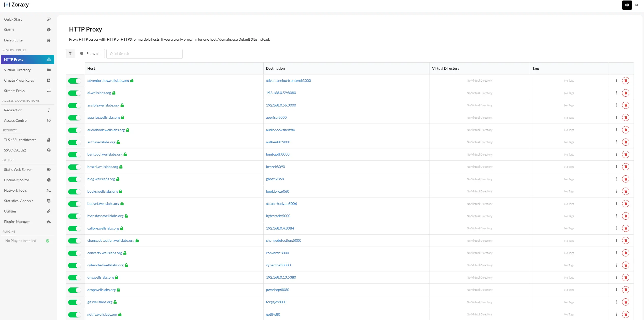The height and width of the screenshot is (320, 644).
Task: Expand options menu for ansible.wellslabs.org
Action: [x=616, y=105]
